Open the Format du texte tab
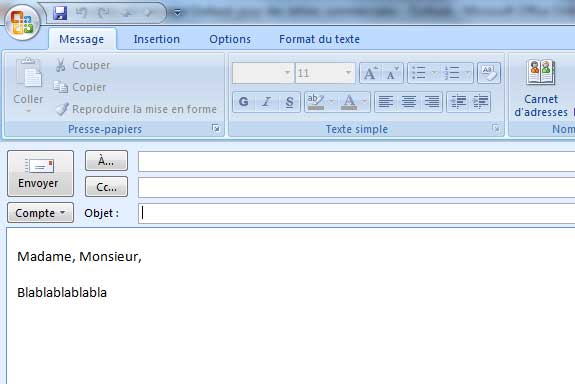Viewport: 575px width, 384px height. (319, 39)
